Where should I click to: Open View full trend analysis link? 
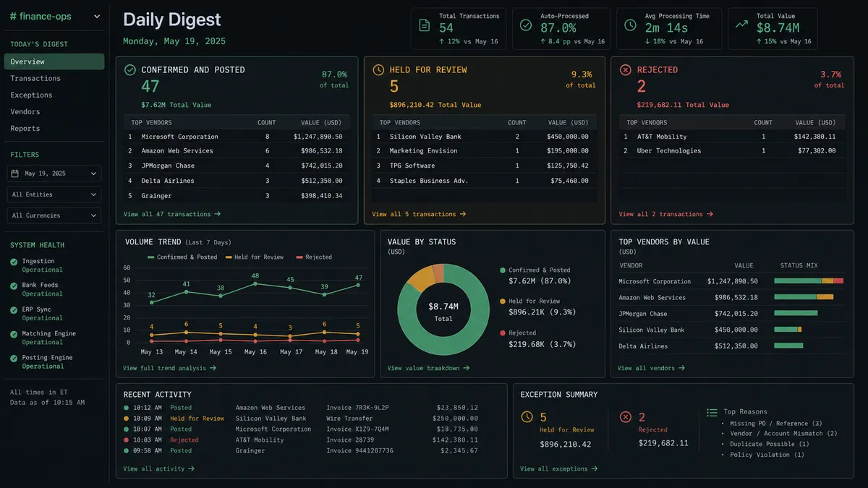coord(170,368)
